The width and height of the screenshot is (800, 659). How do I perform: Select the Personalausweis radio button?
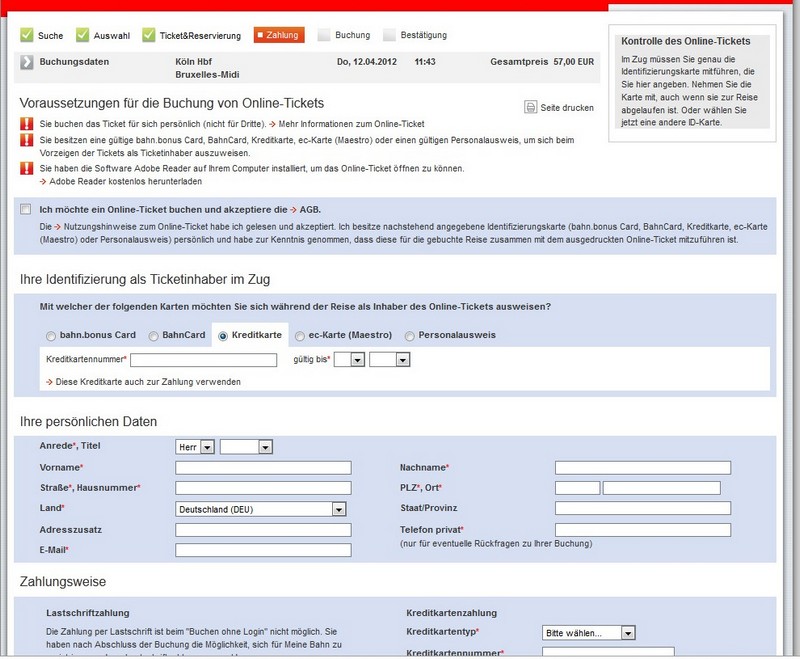pos(409,336)
